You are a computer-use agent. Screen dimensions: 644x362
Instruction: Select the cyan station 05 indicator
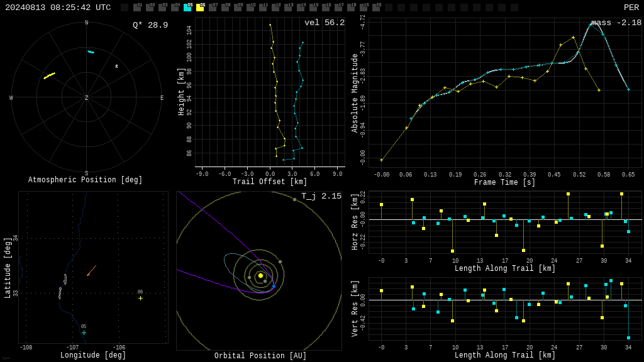pyautogui.click(x=187, y=8)
